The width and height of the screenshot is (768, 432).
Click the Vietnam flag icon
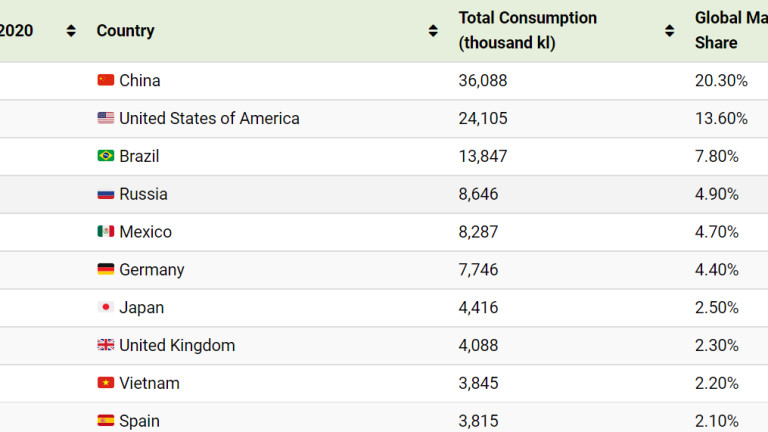coord(105,383)
